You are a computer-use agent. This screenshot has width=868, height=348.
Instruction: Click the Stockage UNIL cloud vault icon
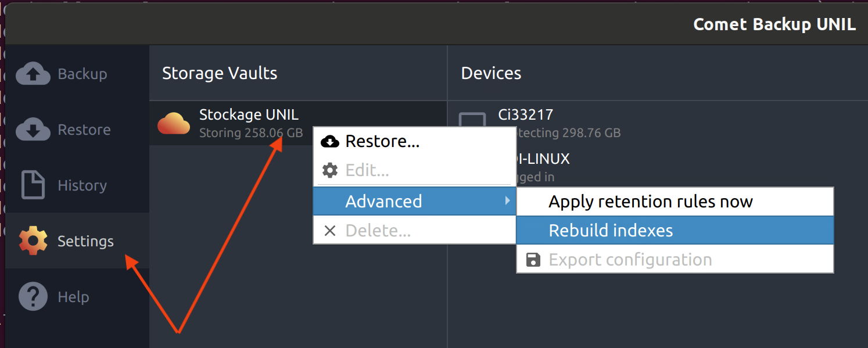click(x=174, y=123)
